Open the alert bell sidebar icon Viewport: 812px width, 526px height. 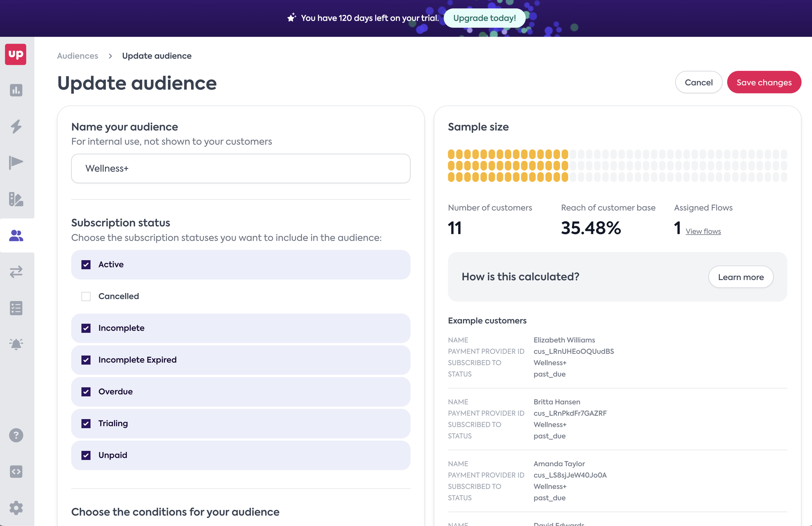click(x=16, y=344)
